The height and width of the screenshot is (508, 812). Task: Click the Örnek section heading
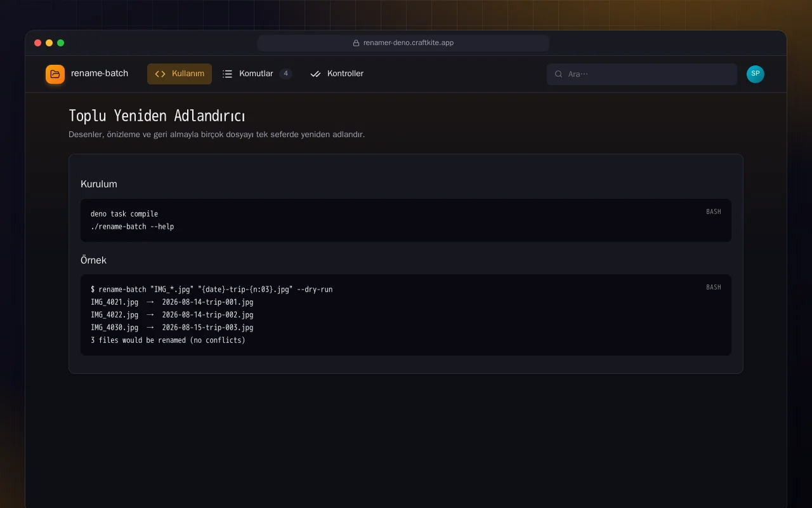[x=94, y=260]
